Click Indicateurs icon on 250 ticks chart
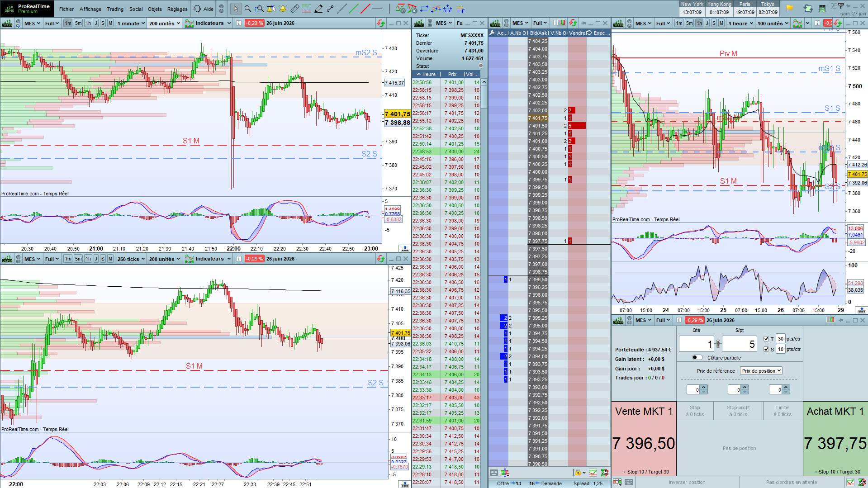Screen dimensions: 868x488 (x=189, y=259)
